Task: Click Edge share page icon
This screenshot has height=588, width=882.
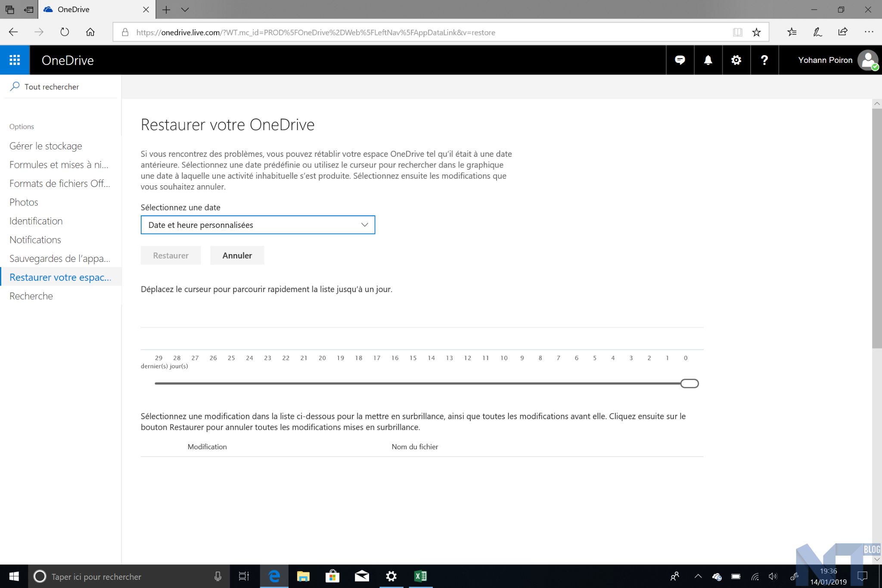Action: click(x=843, y=32)
